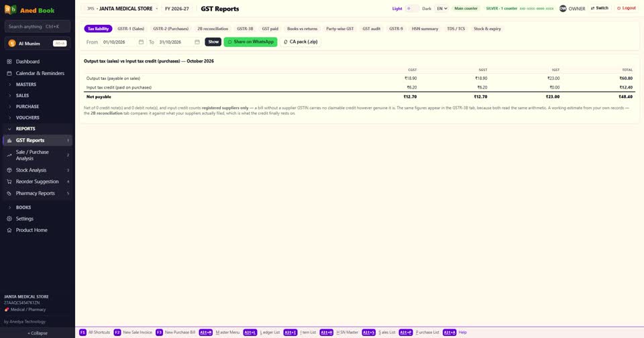Viewport: 644px width, 338px height.
Task: Expand the BOOKS sidebar section
Action: tap(37, 207)
